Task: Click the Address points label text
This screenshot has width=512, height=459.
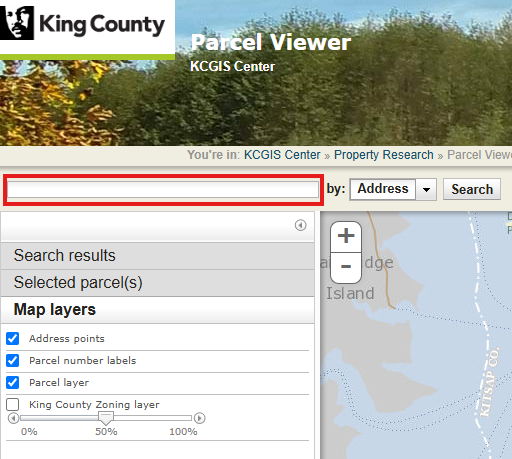Action: [x=67, y=339]
